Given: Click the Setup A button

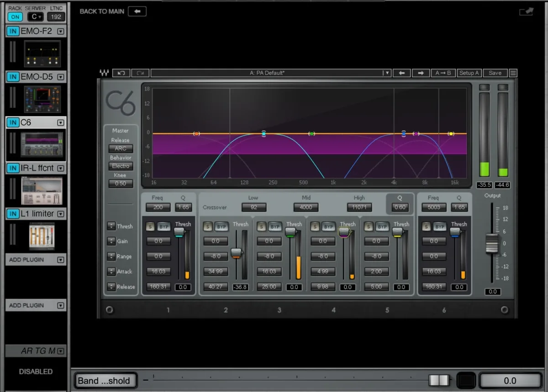Looking at the screenshot, I should tap(469, 73).
